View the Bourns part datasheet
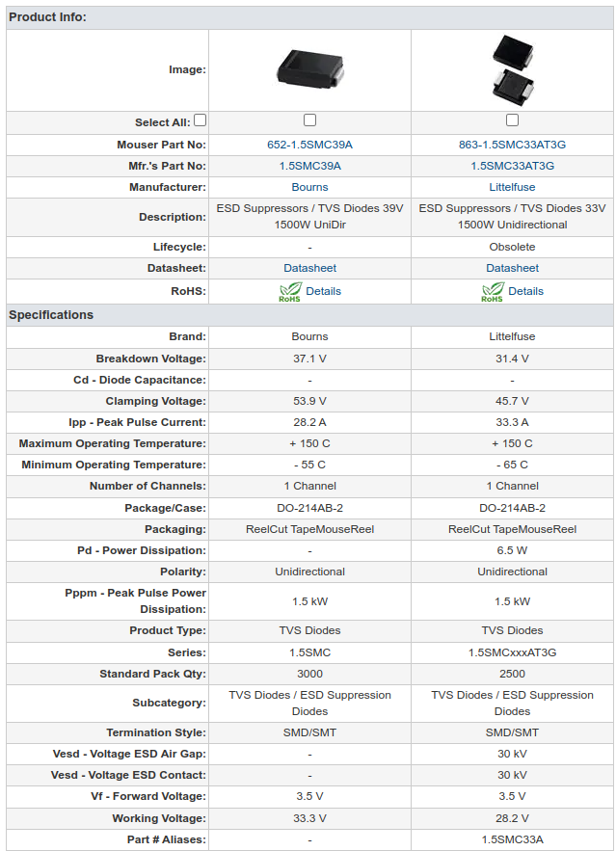The image size is (616, 851). click(309, 268)
